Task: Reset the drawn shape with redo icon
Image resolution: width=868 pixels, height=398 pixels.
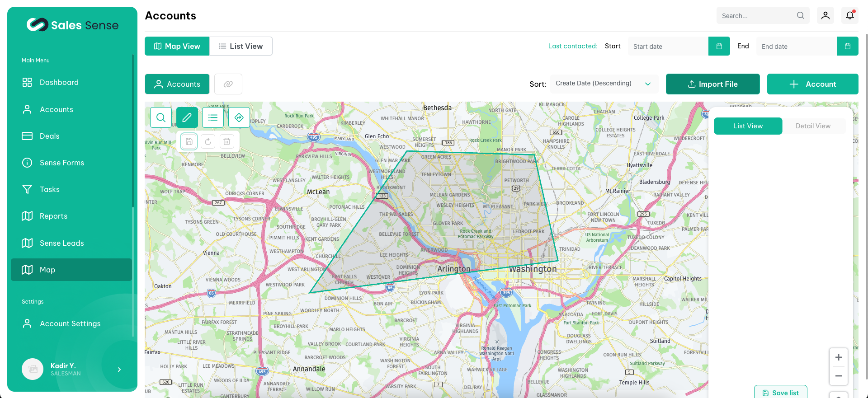Action: coord(208,142)
